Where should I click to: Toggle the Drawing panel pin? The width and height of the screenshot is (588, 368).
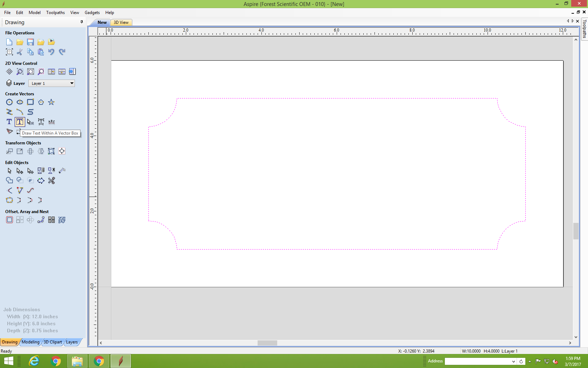point(82,22)
